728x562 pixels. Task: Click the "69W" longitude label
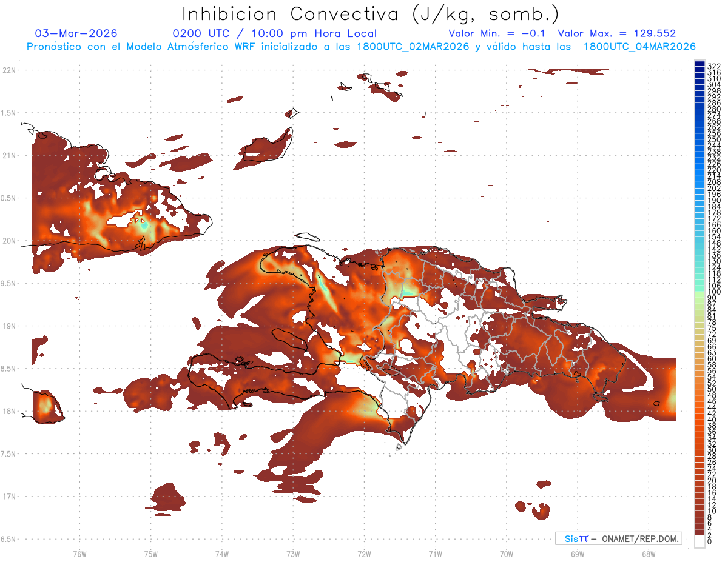coord(577,554)
